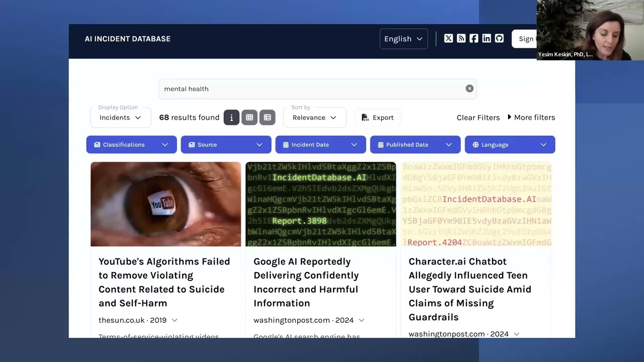
Task: Open YouTube's Algorithms Failed incident title
Action: pos(165,282)
